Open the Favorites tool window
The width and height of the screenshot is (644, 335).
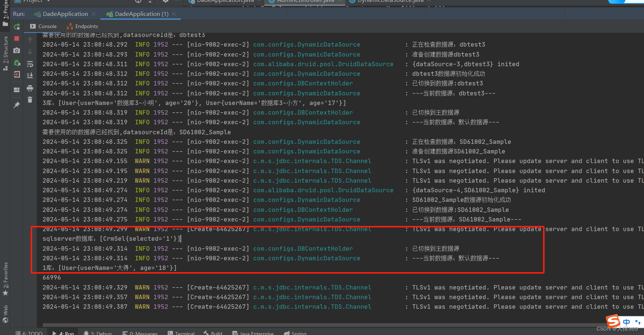click(5, 279)
